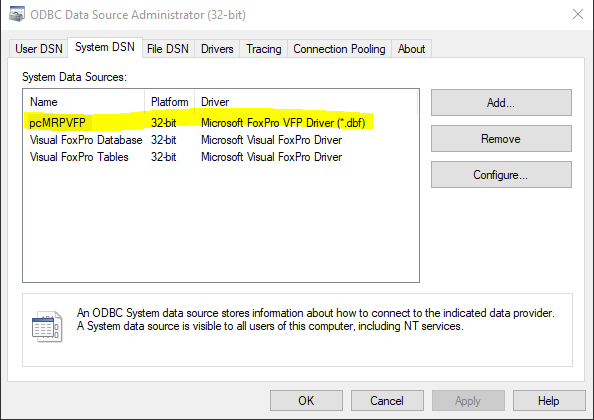
Task: Click the data source info icon
Action: point(47,326)
